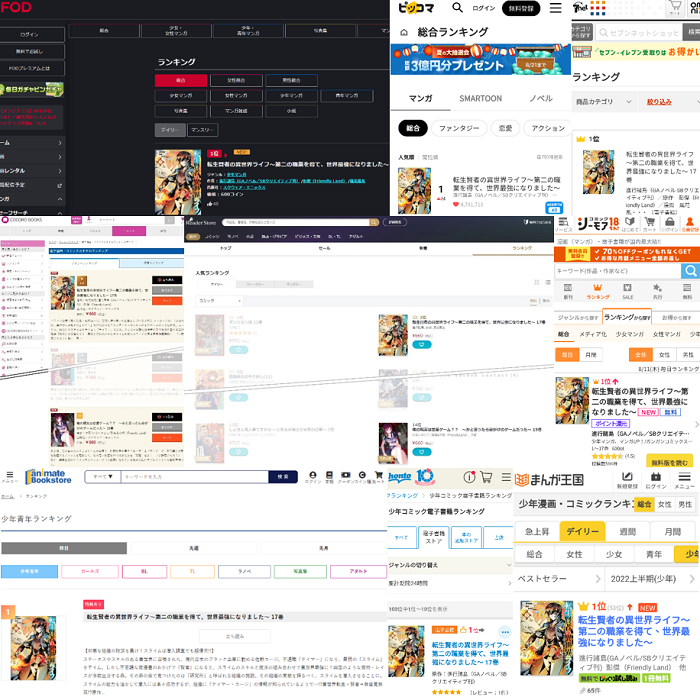Viewport: 700px width, 697px height.
Task: Open the honto shopping cart icon
Action: [x=486, y=477]
